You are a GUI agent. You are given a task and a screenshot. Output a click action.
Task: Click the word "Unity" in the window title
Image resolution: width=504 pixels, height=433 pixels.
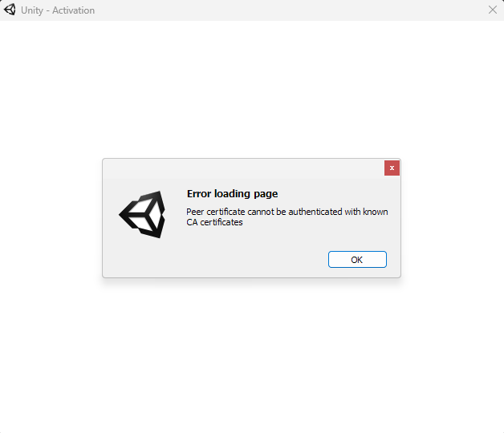32,10
